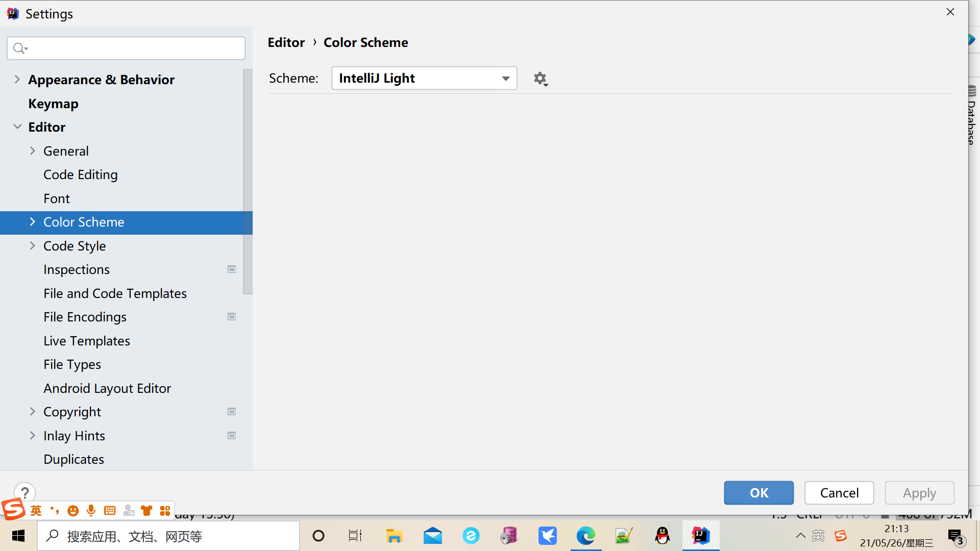This screenshot has height=551, width=980.
Task: Click the settings search field
Action: pyautogui.click(x=133, y=48)
